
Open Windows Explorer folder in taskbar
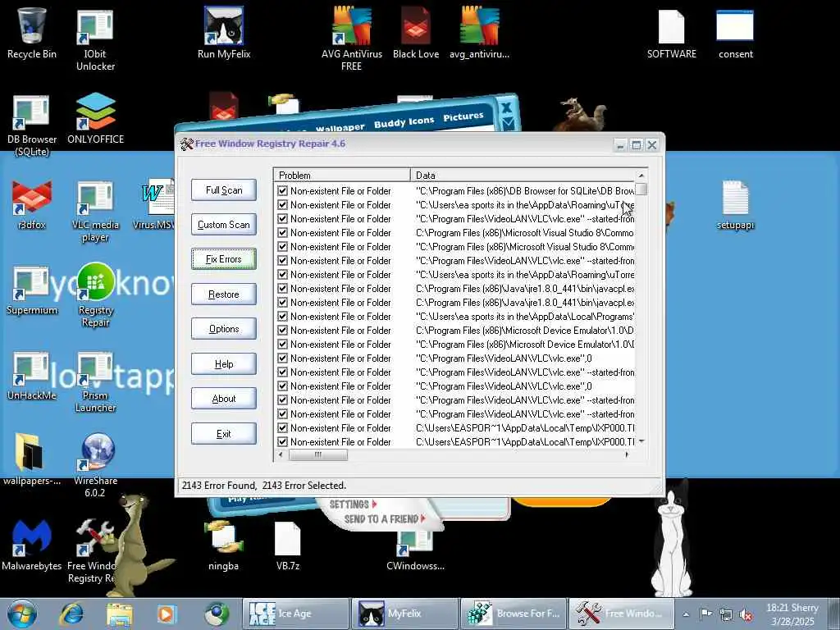pyautogui.click(x=120, y=614)
